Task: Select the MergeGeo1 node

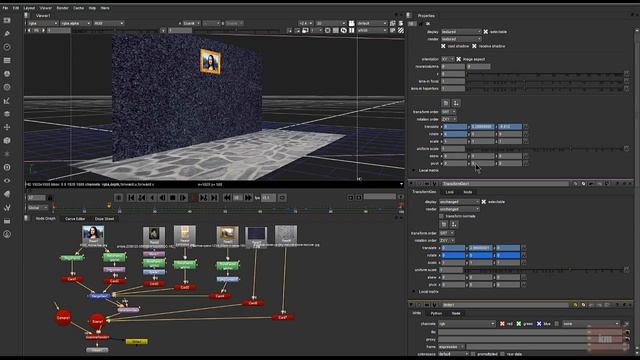Action: pos(99,296)
